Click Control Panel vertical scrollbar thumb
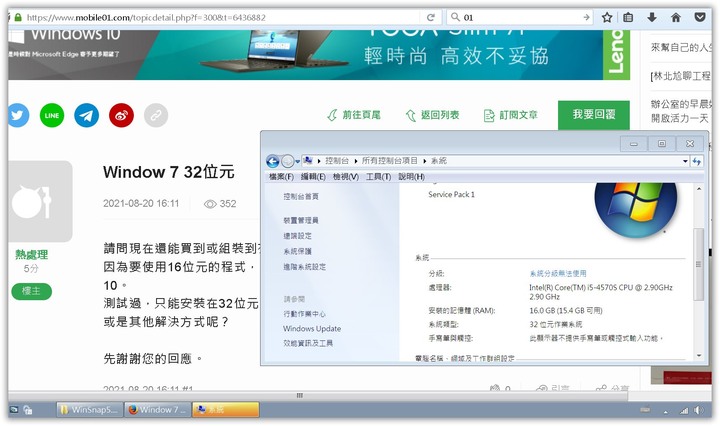Screen dimensions: 720x426 698,264
